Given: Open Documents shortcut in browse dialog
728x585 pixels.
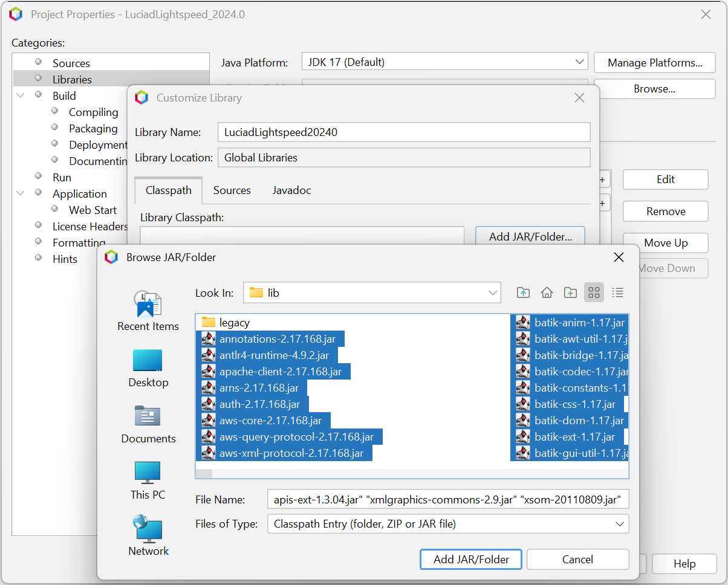Looking at the screenshot, I should (148, 424).
